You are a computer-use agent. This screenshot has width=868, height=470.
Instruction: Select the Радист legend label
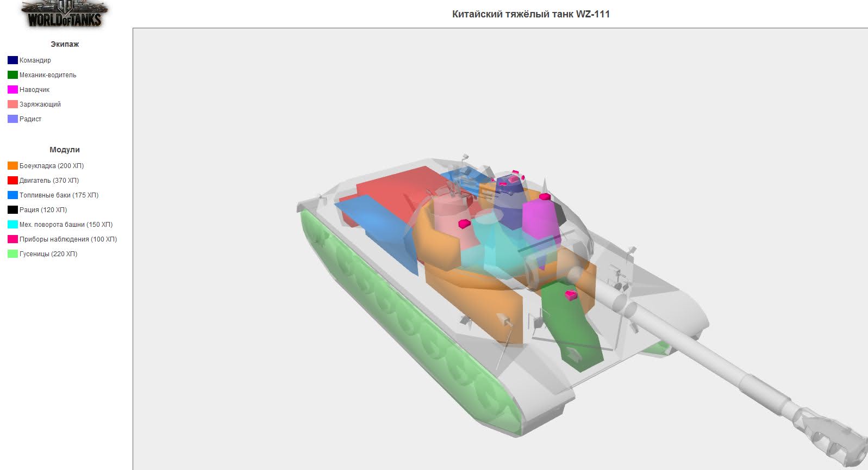(x=30, y=119)
